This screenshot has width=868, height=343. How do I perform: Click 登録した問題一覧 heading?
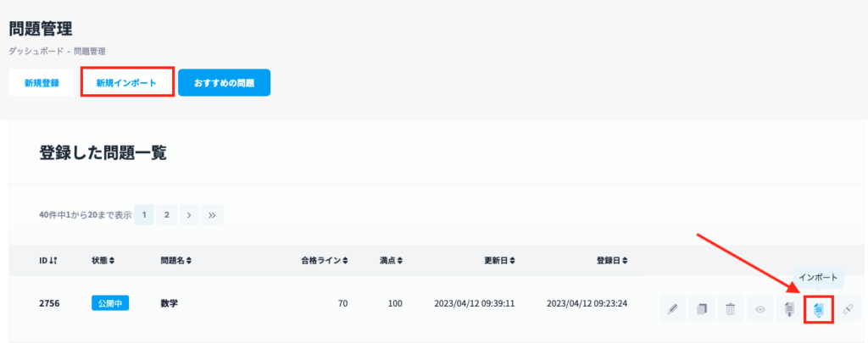[103, 152]
